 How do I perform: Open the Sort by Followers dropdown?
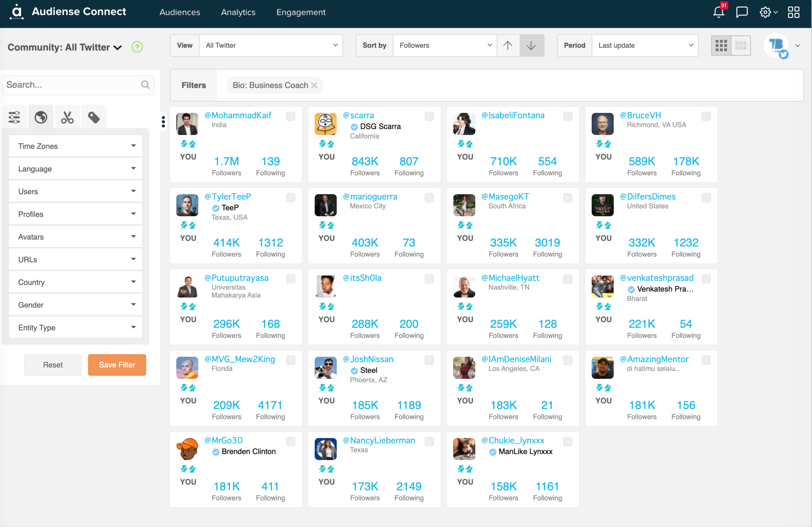[x=445, y=45]
